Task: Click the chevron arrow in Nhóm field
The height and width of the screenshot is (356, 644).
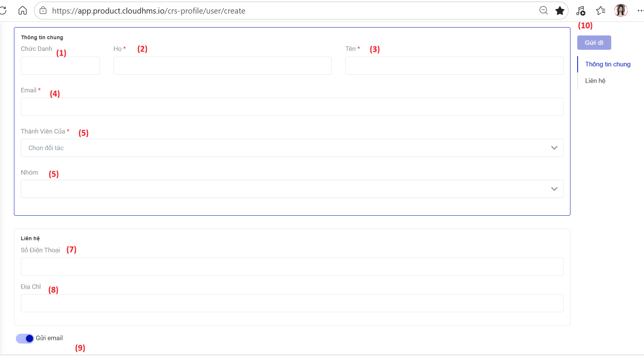Action: (554, 189)
